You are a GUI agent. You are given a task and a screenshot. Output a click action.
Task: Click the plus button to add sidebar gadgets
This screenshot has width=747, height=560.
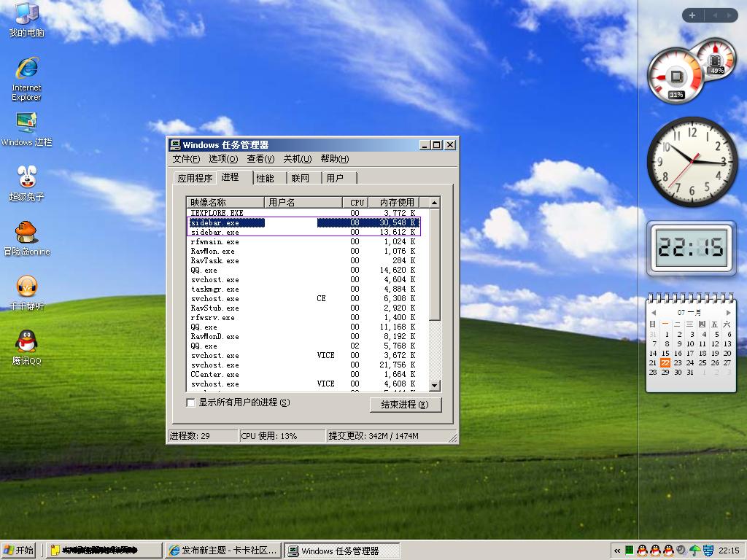(x=692, y=15)
